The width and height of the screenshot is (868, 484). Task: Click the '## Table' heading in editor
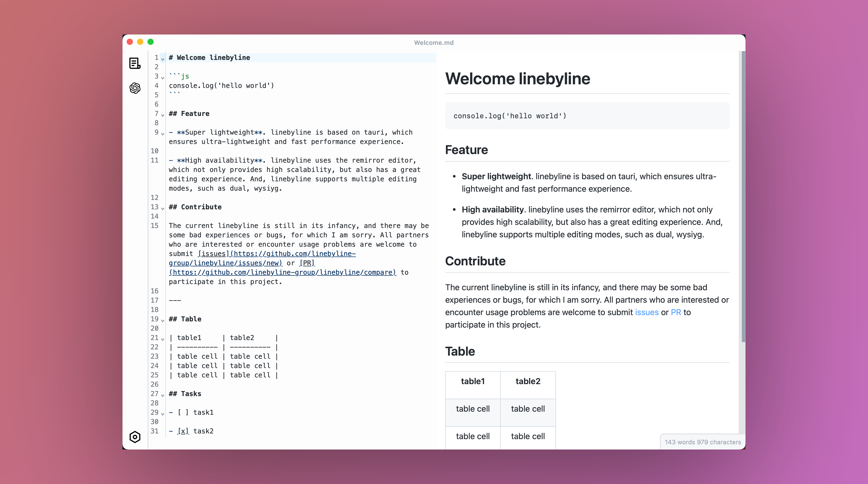point(185,319)
